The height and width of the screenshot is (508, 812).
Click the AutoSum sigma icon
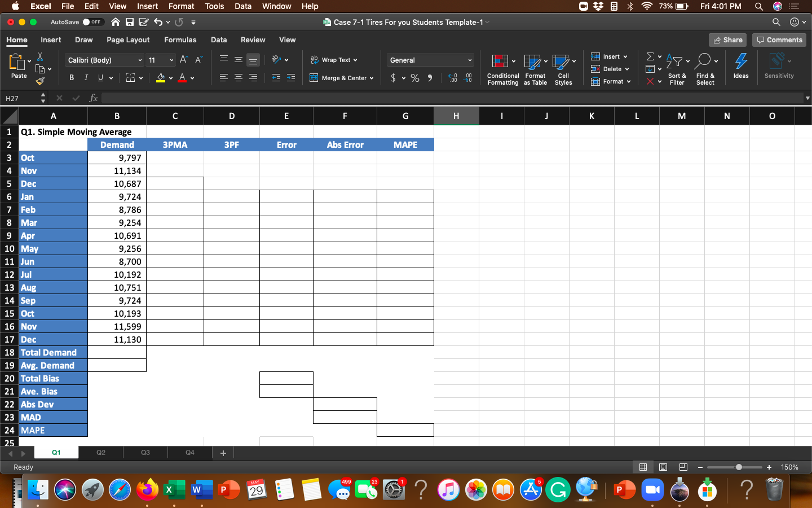point(650,56)
